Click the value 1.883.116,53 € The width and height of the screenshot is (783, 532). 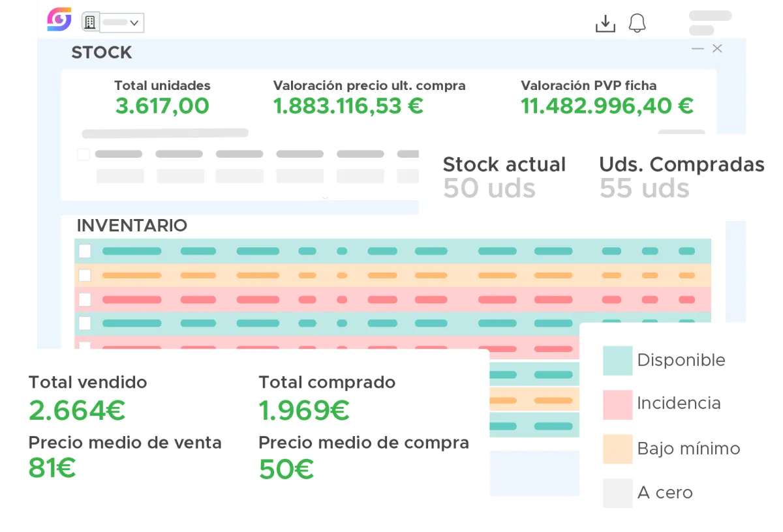click(348, 106)
